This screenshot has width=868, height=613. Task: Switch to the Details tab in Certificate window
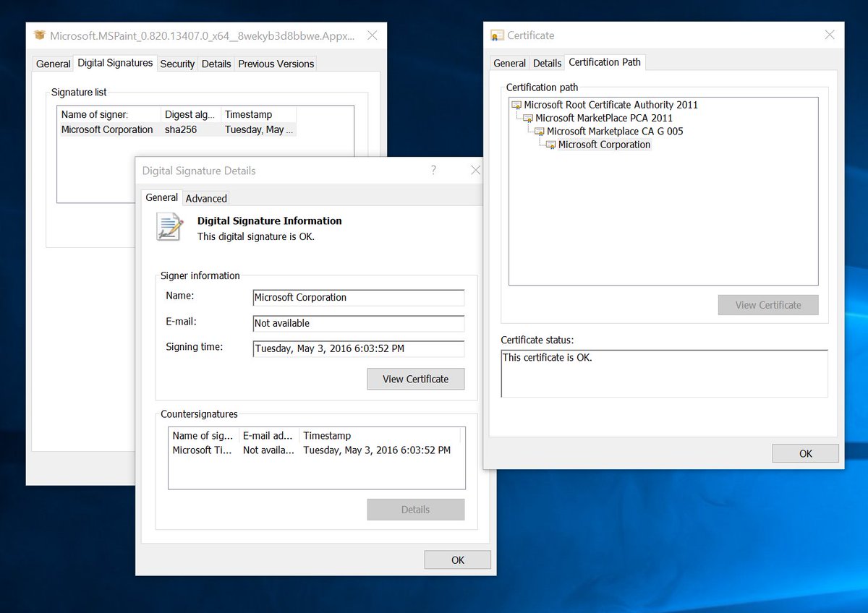click(x=547, y=63)
